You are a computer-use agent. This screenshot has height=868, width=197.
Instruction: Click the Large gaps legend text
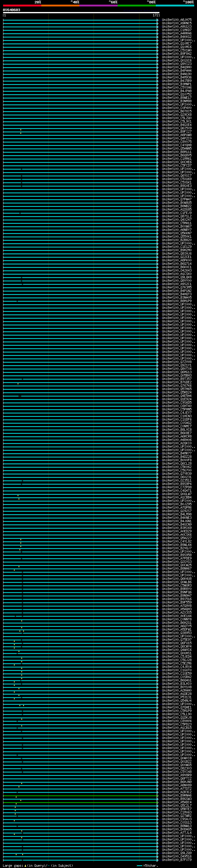(x=13, y=866)
